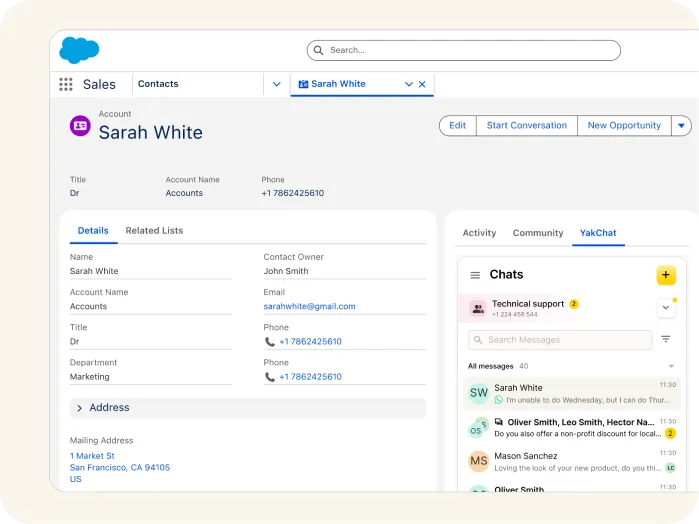Click the purple Account contact icon
This screenshot has height=524, width=699.
pos(80,126)
